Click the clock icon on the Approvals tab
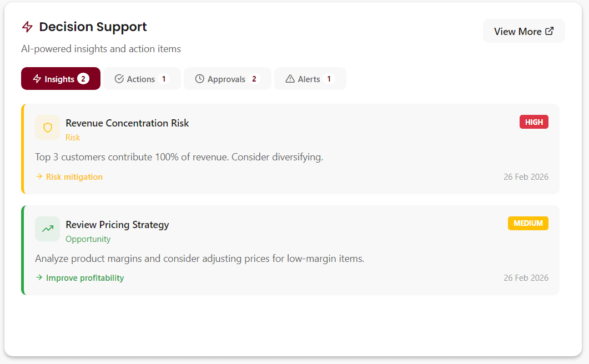 point(199,79)
